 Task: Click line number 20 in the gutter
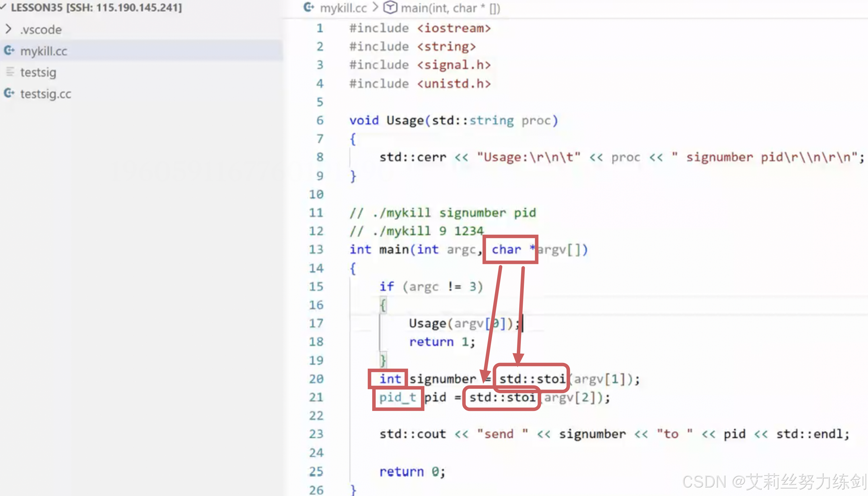(316, 379)
